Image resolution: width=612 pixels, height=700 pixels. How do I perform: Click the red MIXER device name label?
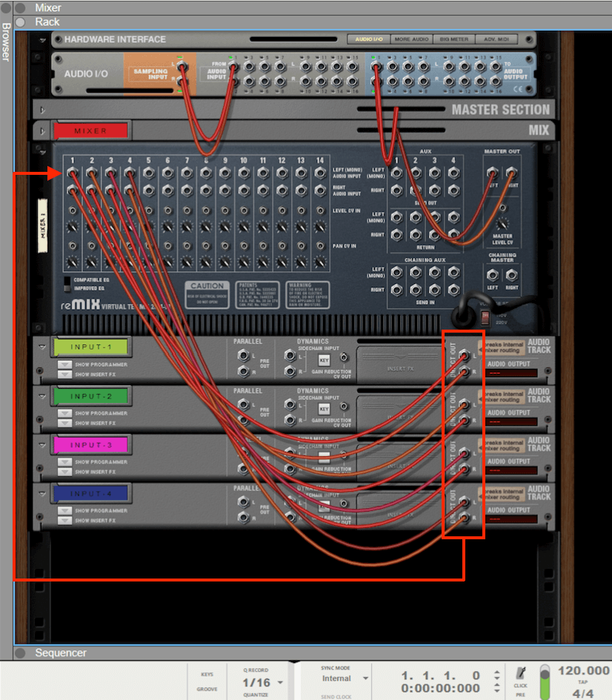(x=90, y=131)
